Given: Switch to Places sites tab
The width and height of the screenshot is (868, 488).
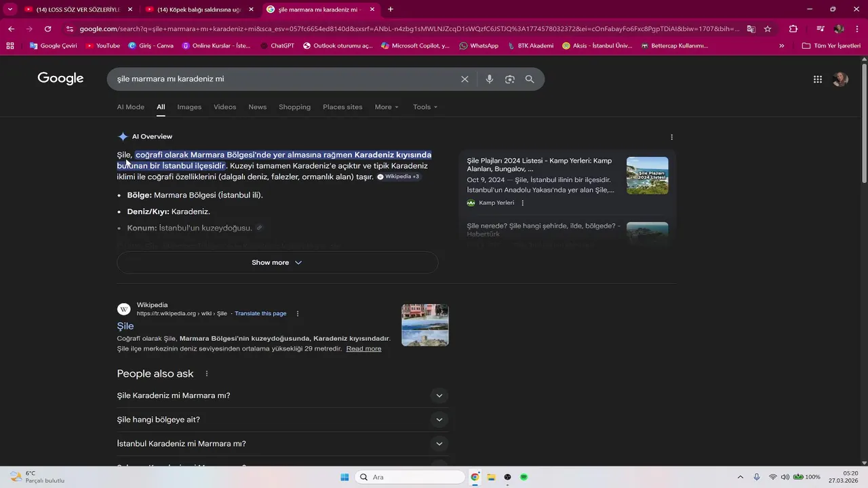Looking at the screenshot, I should tap(342, 107).
